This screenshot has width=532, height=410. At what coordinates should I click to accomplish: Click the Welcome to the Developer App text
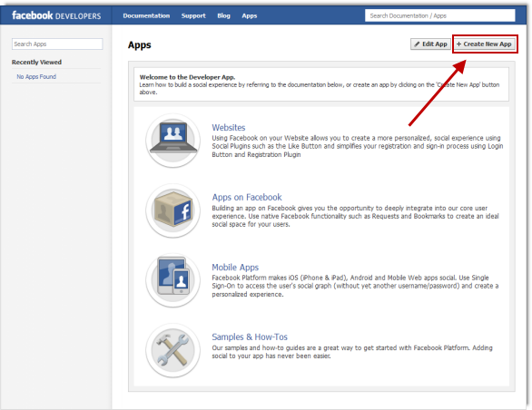click(x=187, y=77)
